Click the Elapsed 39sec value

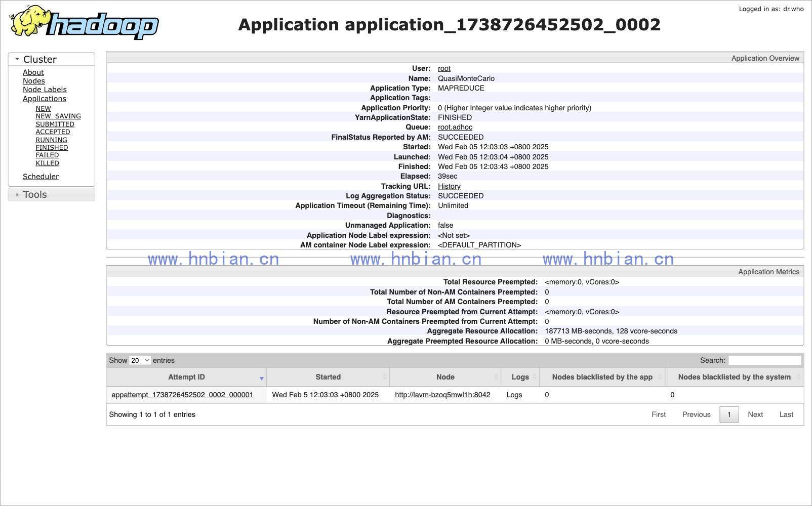(448, 176)
